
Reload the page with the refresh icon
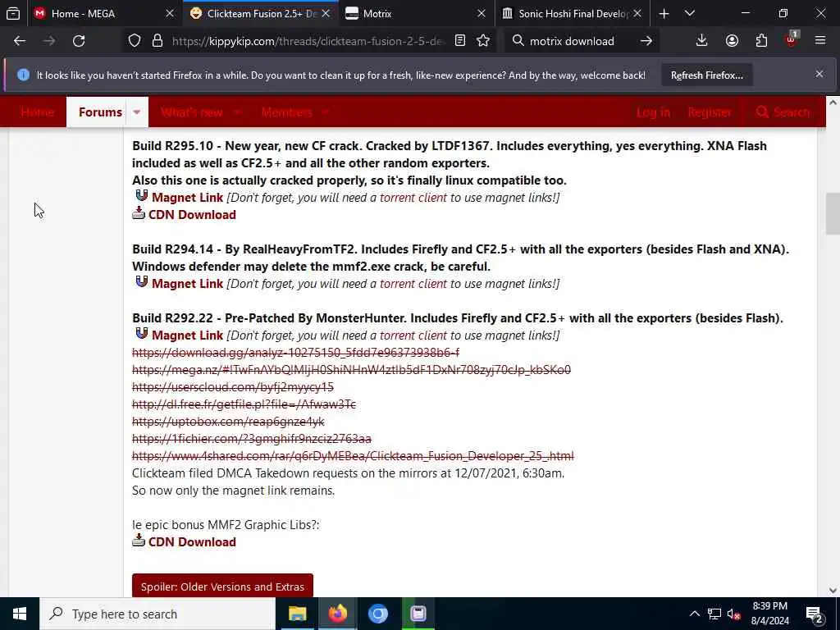point(79,41)
